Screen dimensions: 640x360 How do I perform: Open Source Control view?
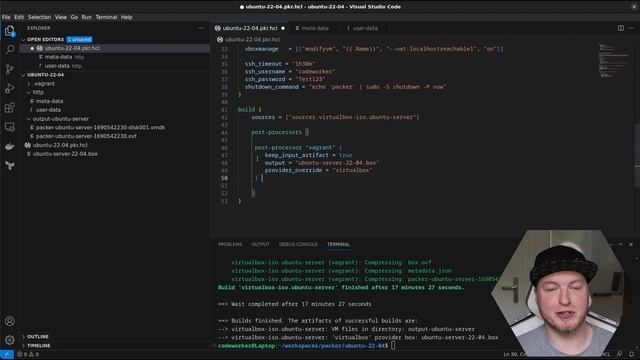pos(9,69)
